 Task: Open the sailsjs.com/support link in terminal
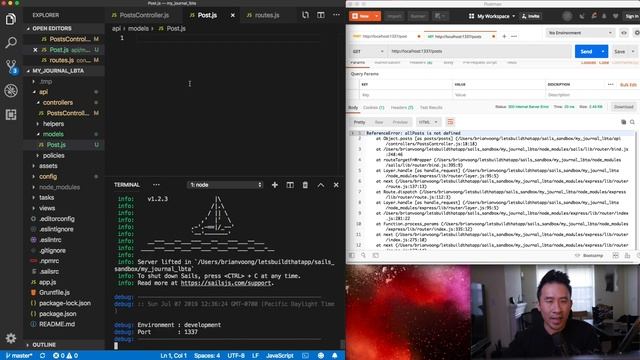[226, 283]
